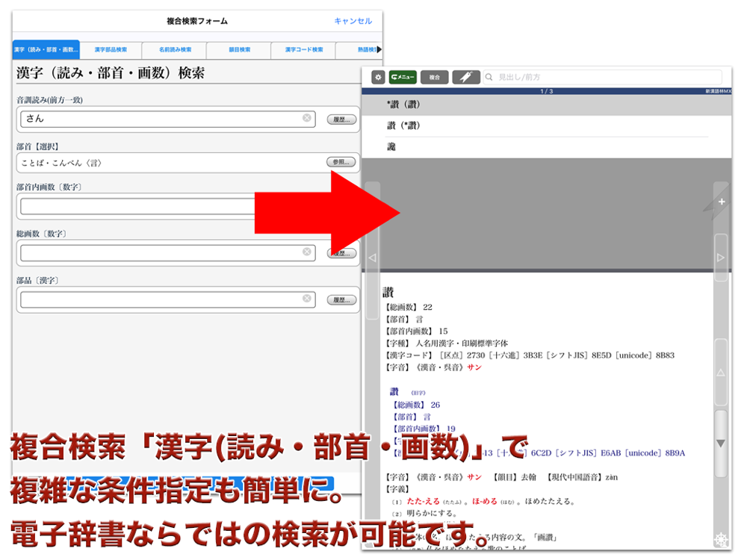Click the red サン reading under 讃 entry
The image size is (747, 560).
click(474, 367)
